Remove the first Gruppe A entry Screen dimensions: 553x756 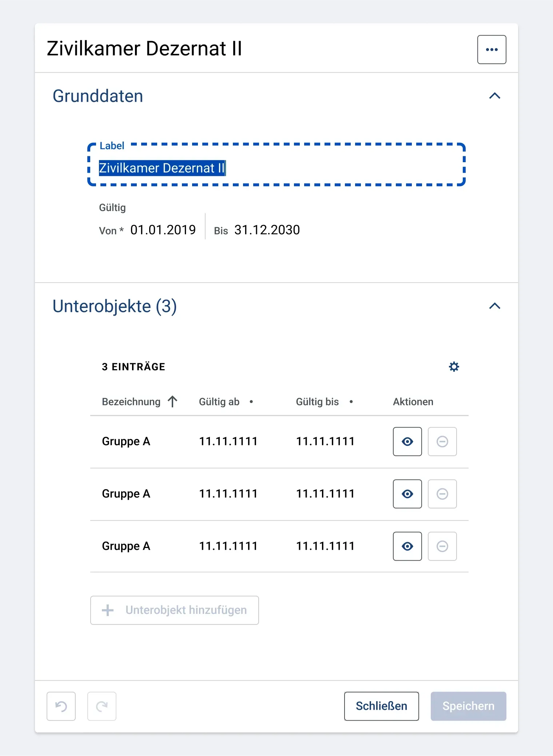coord(442,441)
